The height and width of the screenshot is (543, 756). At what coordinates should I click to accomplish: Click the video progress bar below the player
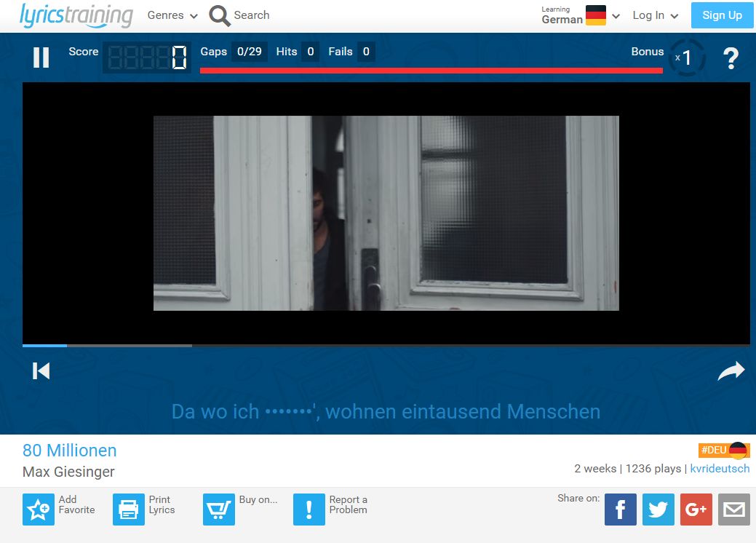pos(386,345)
